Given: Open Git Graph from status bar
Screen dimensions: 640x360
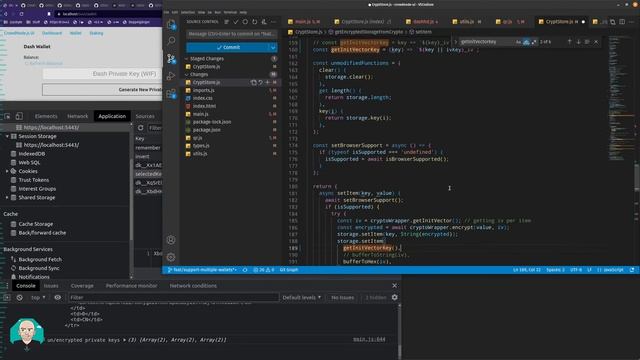Looking at the screenshot, I should (289, 270).
